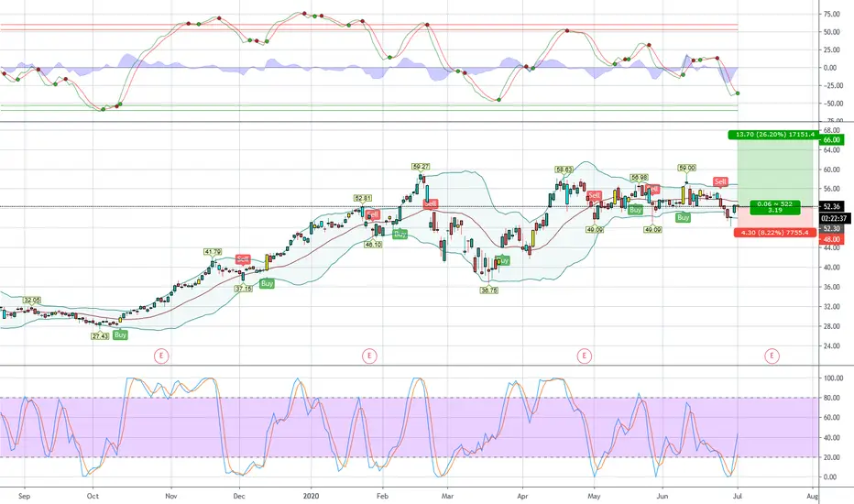Select the Buy signal below the 27.43 low
The width and height of the screenshot is (854, 504).
click(120, 334)
